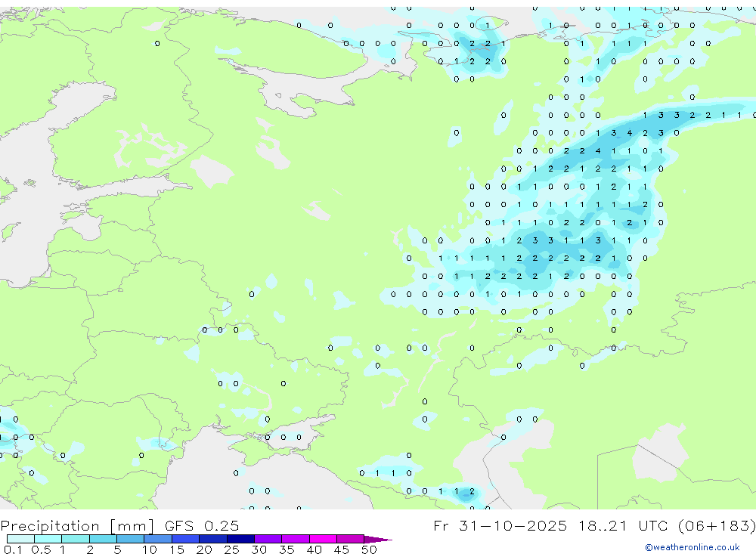Viewport: 756px width, 554px height.
Task: Click the '25' legend scale value
Action: point(231,549)
